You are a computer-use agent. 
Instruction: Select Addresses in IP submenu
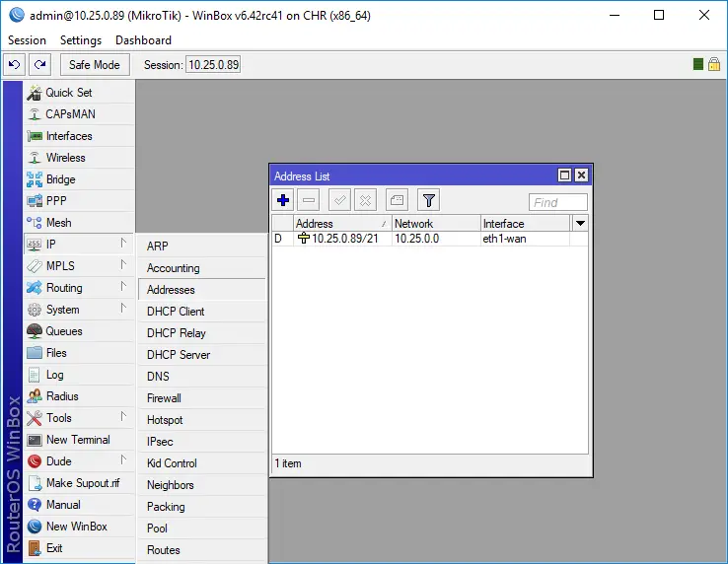202,290
